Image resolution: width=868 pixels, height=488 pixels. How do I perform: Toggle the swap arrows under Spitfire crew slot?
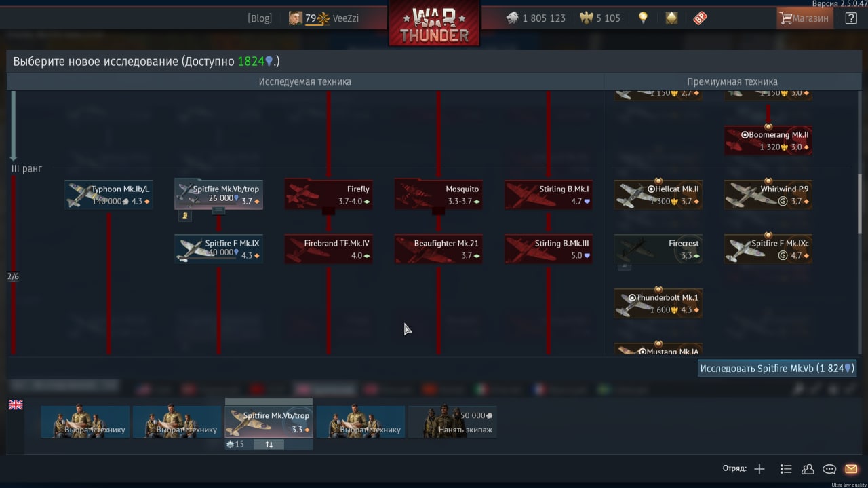click(x=269, y=445)
